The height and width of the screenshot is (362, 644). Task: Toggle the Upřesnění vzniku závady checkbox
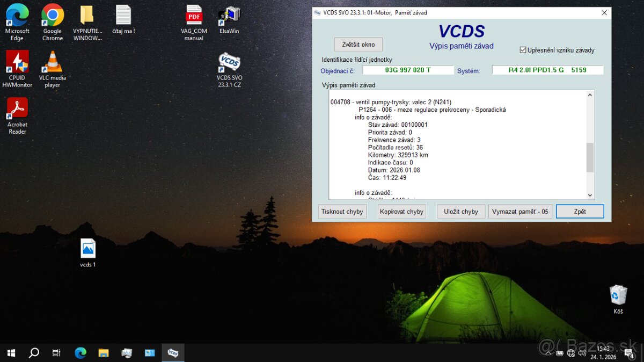point(523,49)
